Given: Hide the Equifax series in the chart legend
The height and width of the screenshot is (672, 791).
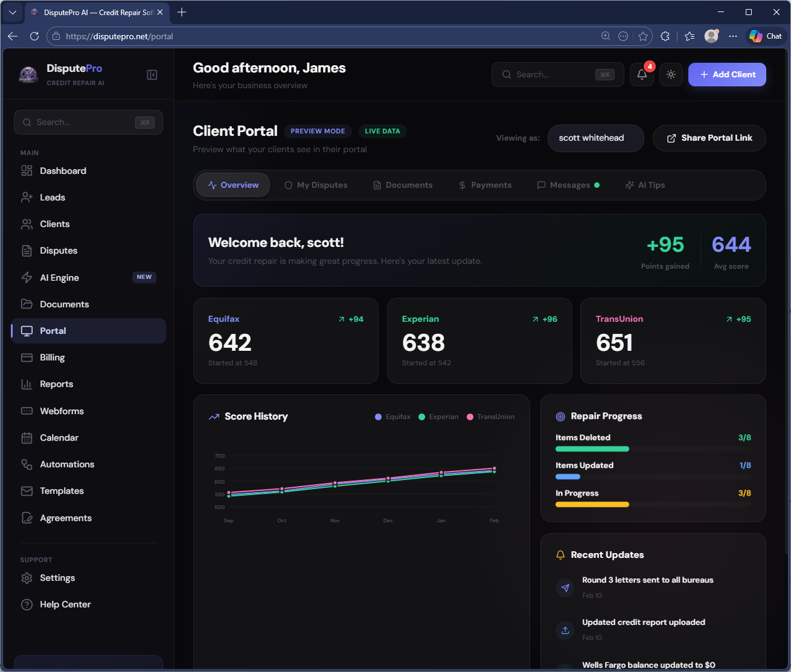Looking at the screenshot, I should [x=392, y=417].
